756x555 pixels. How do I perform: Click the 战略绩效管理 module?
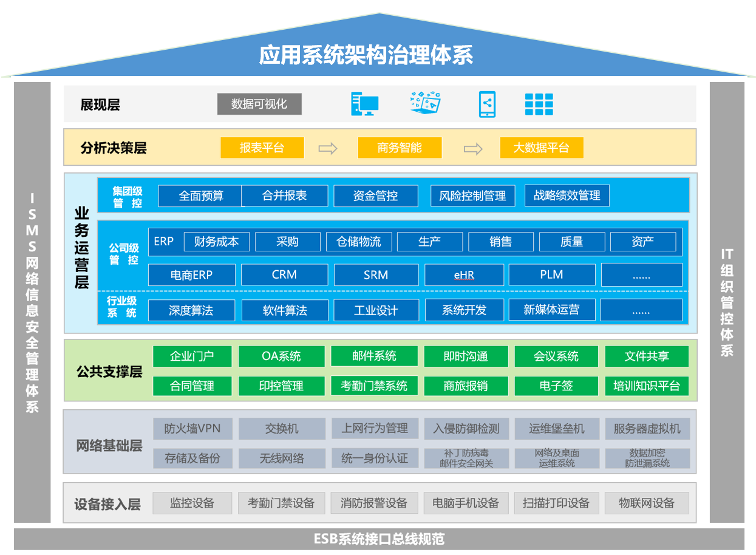point(567,196)
